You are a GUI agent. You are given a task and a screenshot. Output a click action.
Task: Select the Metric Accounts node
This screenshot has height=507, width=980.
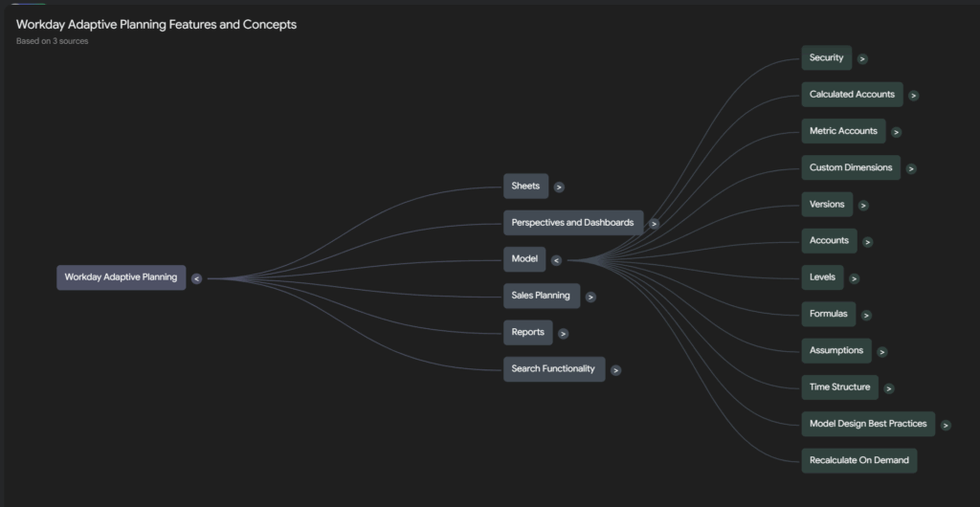pos(843,131)
